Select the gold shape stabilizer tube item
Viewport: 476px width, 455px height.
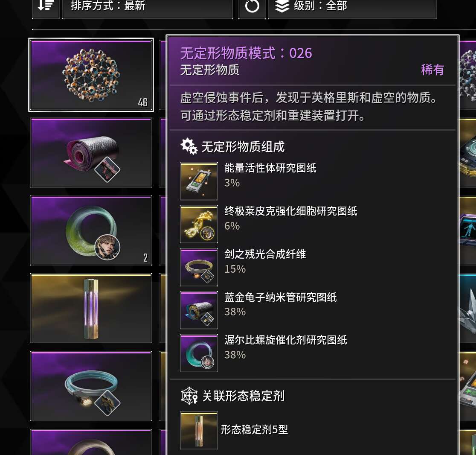(x=91, y=308)
